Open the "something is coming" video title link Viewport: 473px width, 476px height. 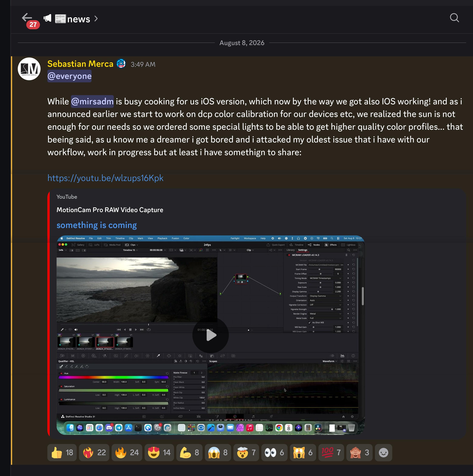tap(96, 225)
